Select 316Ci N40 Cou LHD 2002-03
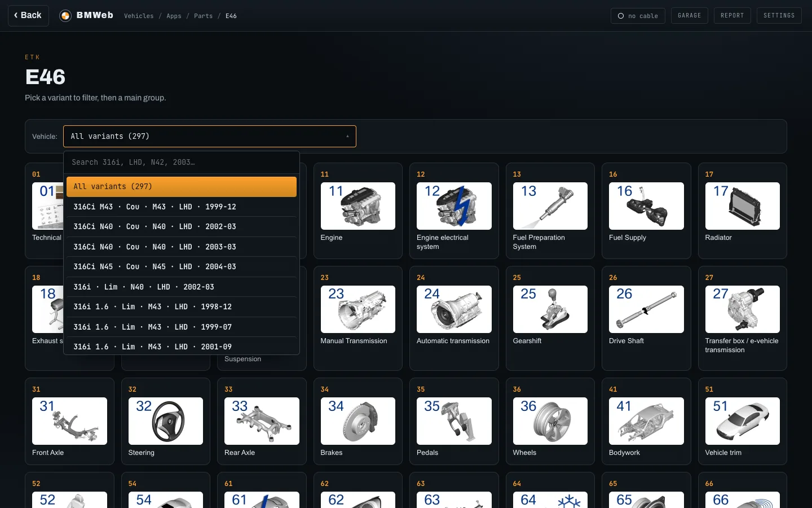Screen dimensions: 812x508 [182, 226]
